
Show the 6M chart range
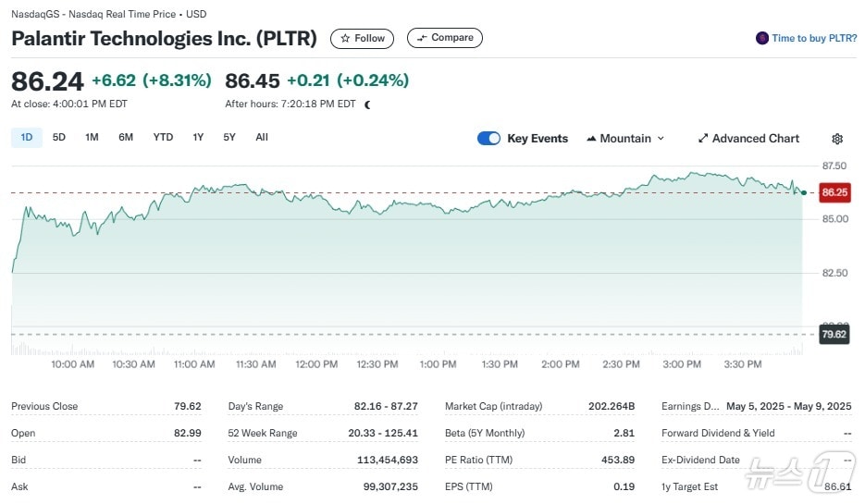pyautogui.click(x=126, y=138)
